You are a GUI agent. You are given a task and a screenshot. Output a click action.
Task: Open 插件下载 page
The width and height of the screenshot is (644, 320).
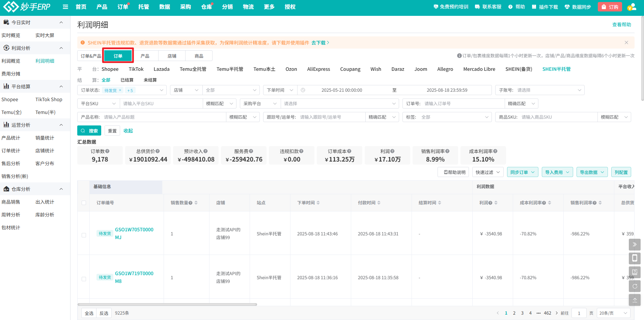[x=545, y=7]
